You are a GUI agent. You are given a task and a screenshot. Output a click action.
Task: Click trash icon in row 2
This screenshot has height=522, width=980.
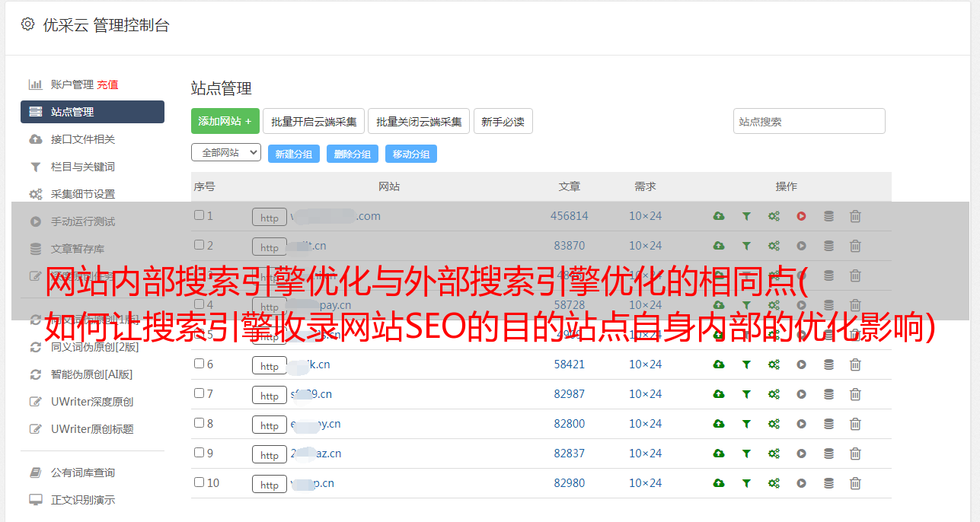click(855, 246)
